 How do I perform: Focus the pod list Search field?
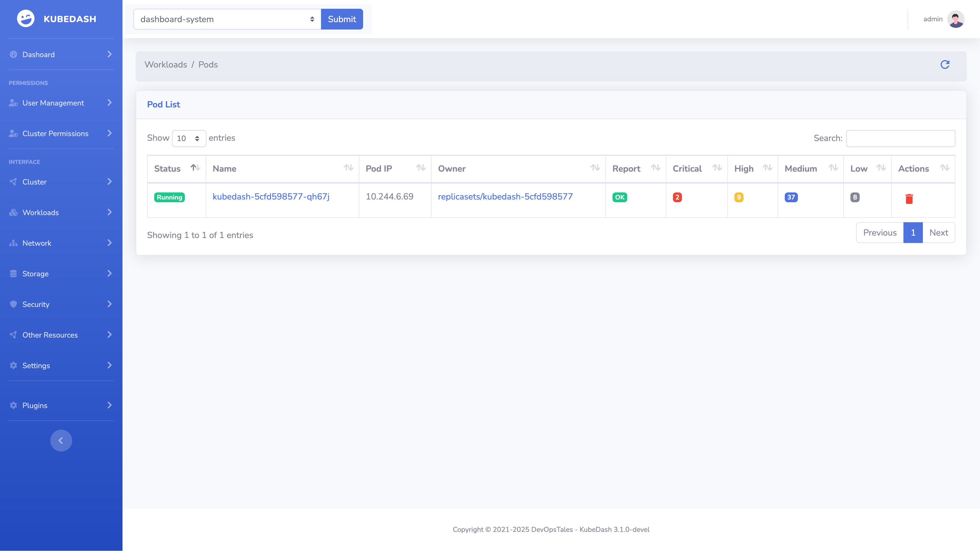pyautogui.click(x=900, y=138)
